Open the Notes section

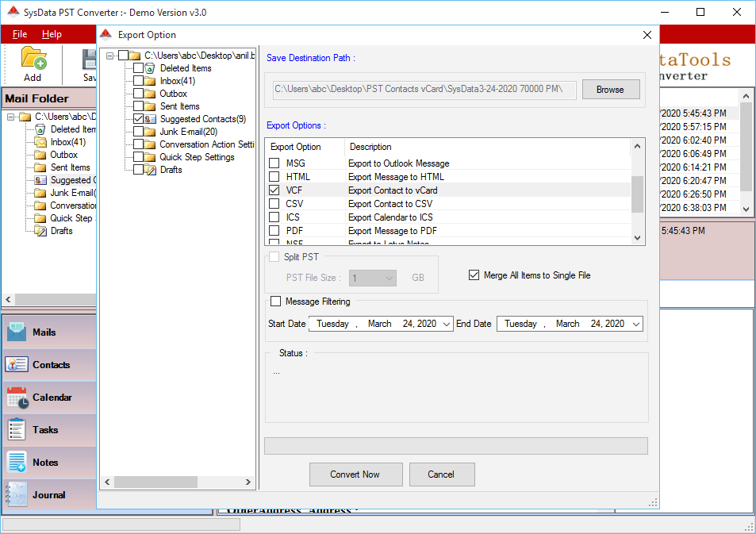click(50, 462)
